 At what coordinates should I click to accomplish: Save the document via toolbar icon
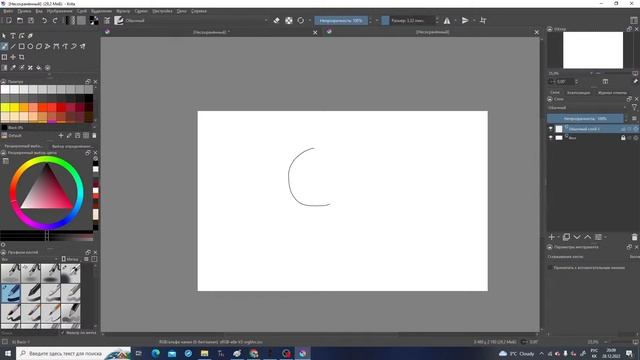pos(31,20)
